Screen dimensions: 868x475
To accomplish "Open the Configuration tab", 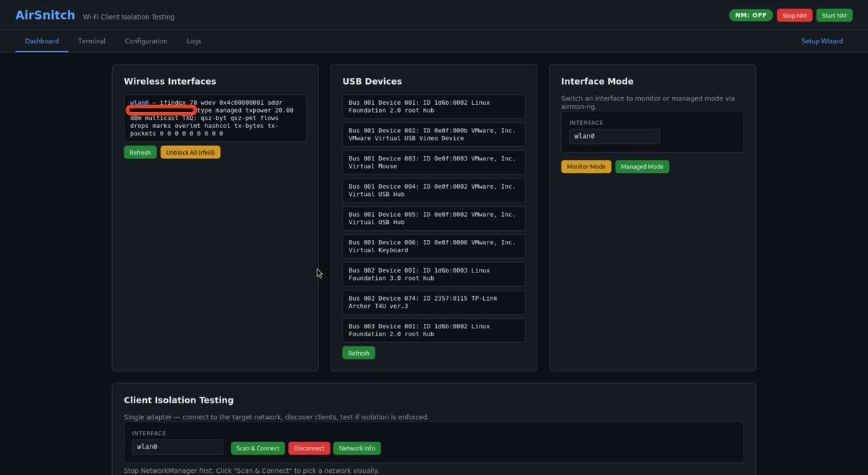I will point(146,41).
